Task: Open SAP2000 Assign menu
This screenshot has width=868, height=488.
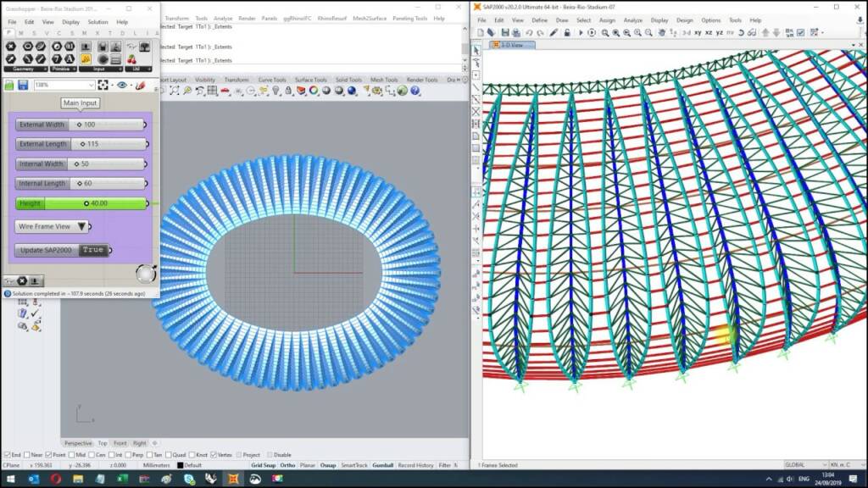Action: coord(607,20)
